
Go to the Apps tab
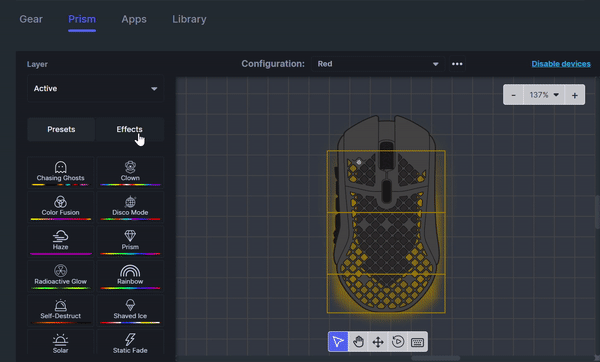pyautogui.click(x=134, y=19)
